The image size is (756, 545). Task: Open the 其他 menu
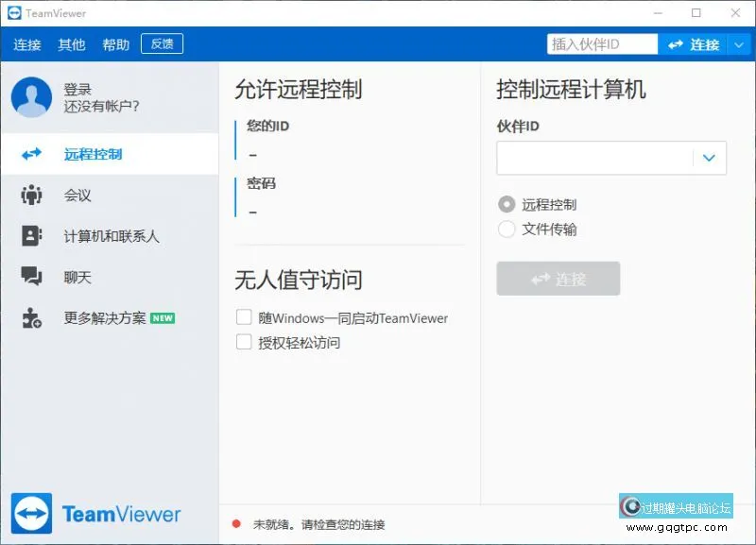point(72,44)
